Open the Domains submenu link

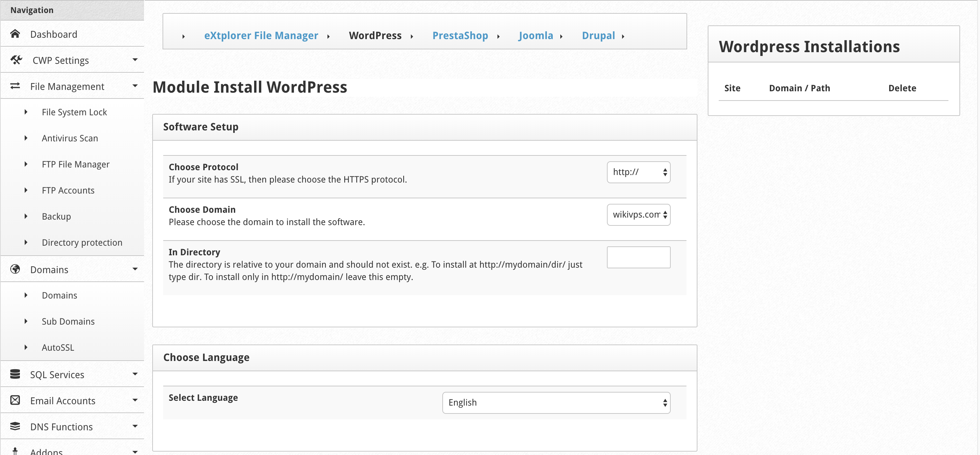pos(59,295)
